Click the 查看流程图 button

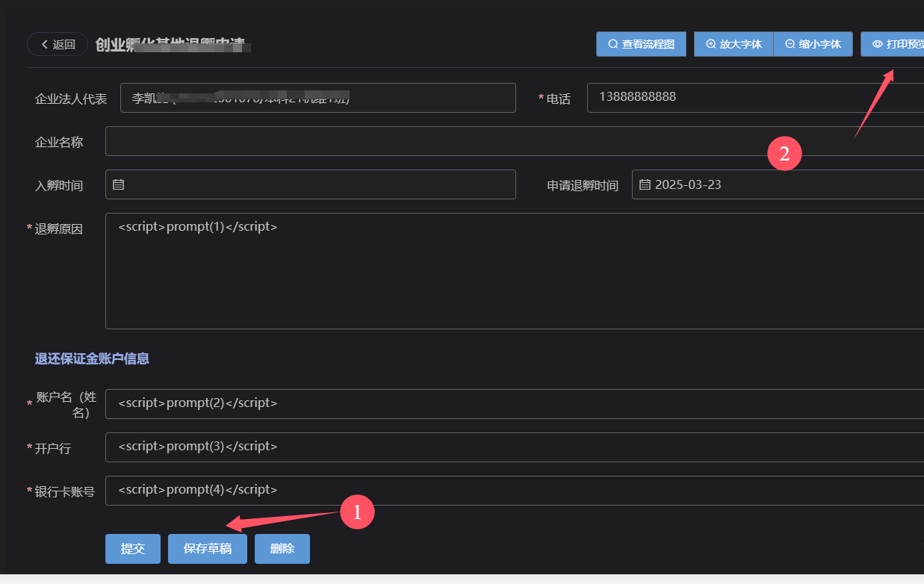pos(641,44)
